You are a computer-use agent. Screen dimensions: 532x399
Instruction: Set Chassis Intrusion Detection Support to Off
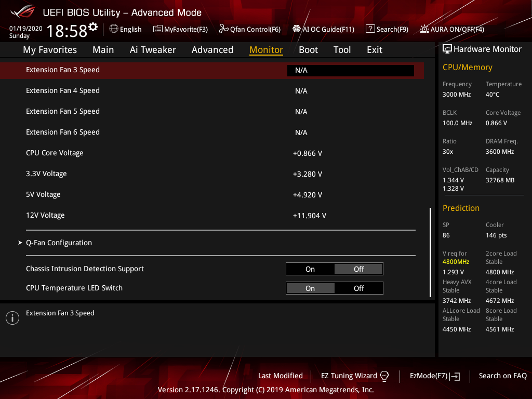click(358, 269)
